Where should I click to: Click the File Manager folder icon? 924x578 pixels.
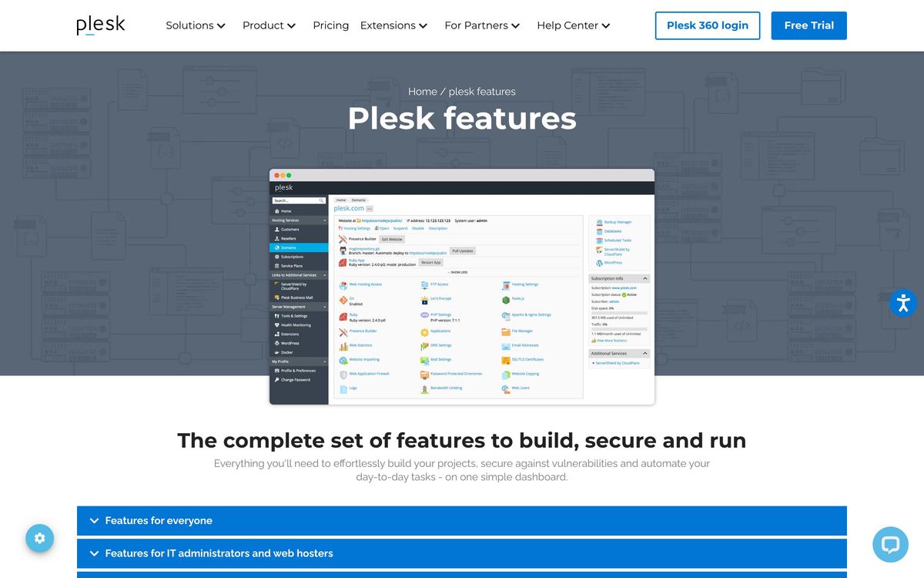(x=506, y=331)
